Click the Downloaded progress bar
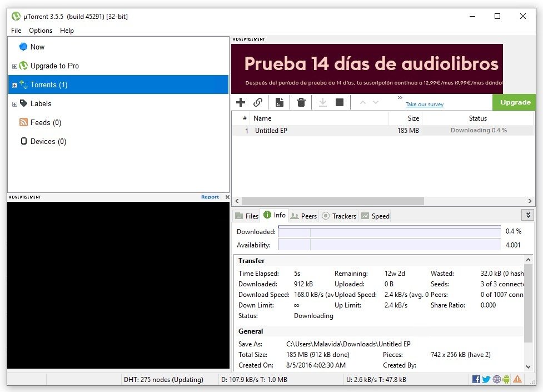The width and height of the screenshot is (543, 392). coord(389,231)
